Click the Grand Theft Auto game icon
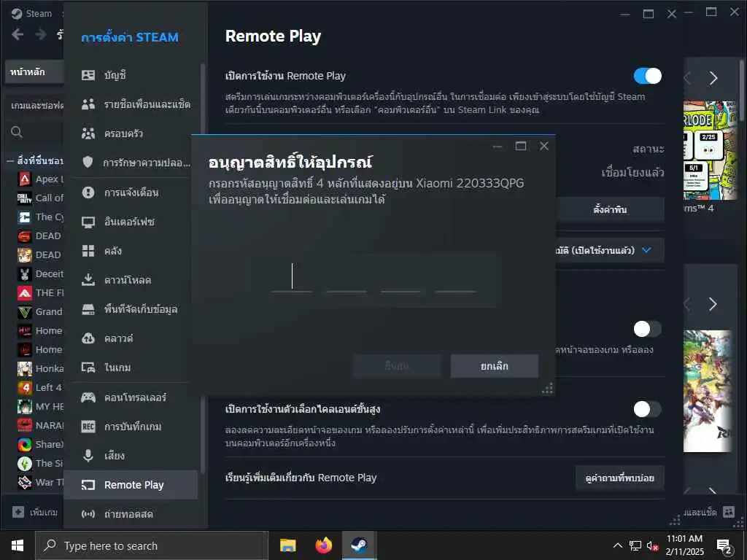The height and width of the screenshot is (560, 747). (24, 312)
